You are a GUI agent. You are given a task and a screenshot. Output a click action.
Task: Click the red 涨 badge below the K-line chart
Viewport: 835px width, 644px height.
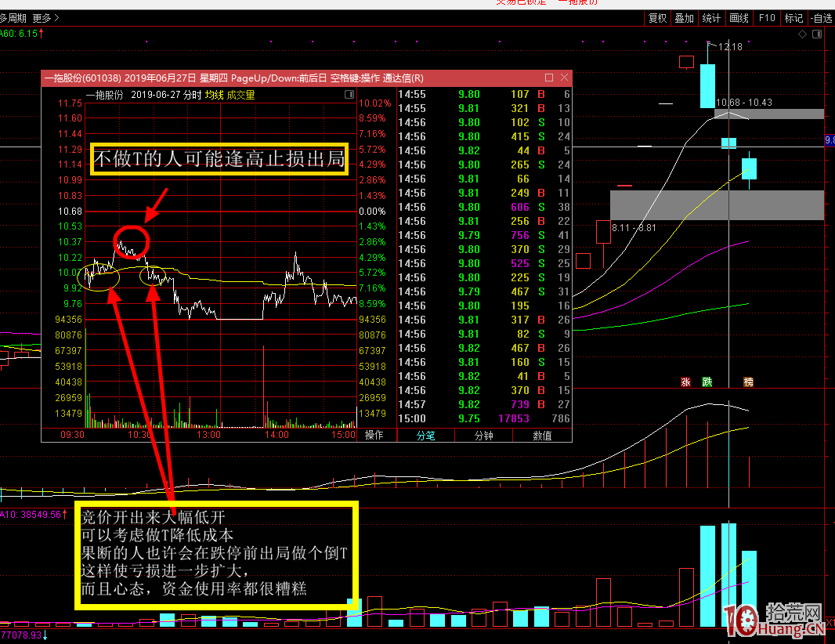click(685, 382)
